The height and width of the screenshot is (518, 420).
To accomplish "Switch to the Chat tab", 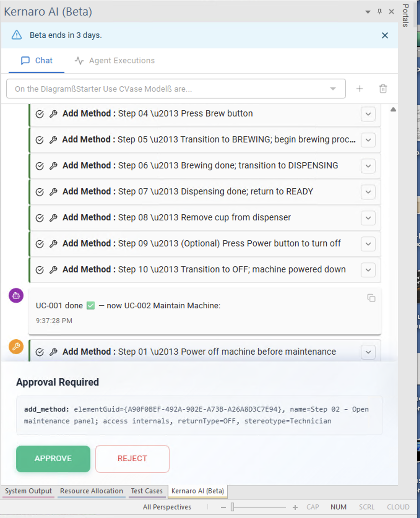I will tap(37, 60).
